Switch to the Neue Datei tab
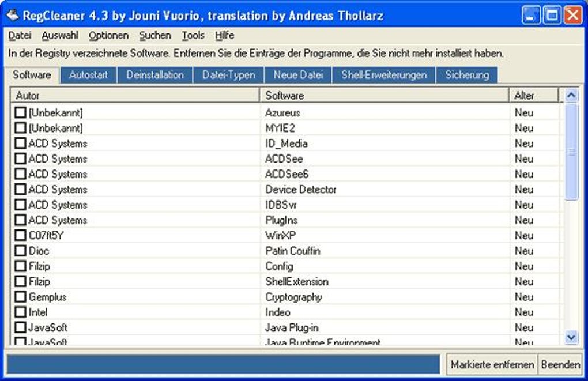 pyautogui.click(x=298, y=75)
